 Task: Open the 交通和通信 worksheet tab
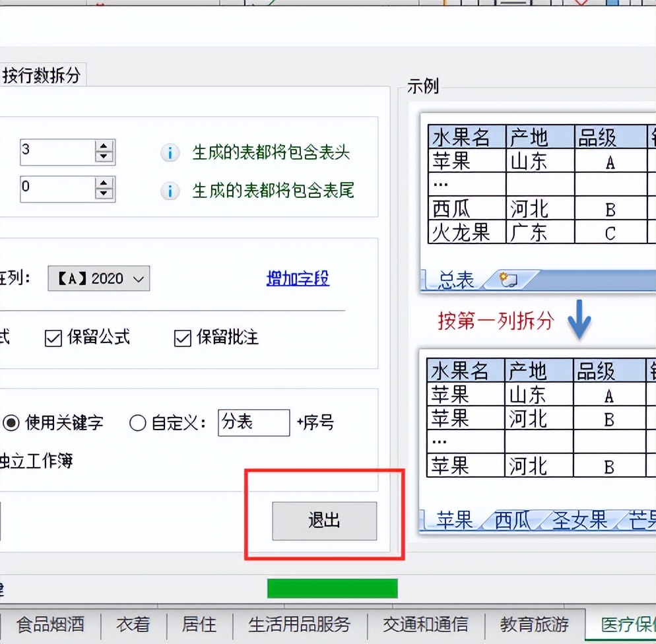click(425, 624)
